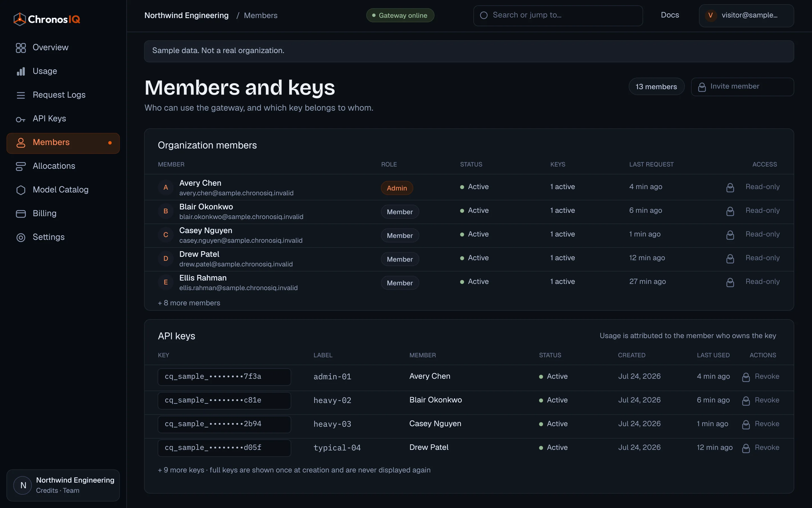Click the typical-04 key label
The width and height of the screenshot is (812, 508).
pyautogui.click(x=337, y=448)
